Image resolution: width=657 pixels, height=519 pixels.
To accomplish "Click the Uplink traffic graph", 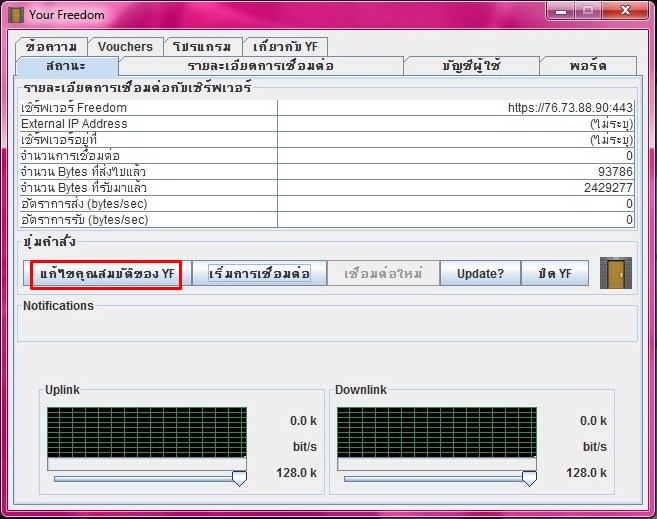I will 147,432.
